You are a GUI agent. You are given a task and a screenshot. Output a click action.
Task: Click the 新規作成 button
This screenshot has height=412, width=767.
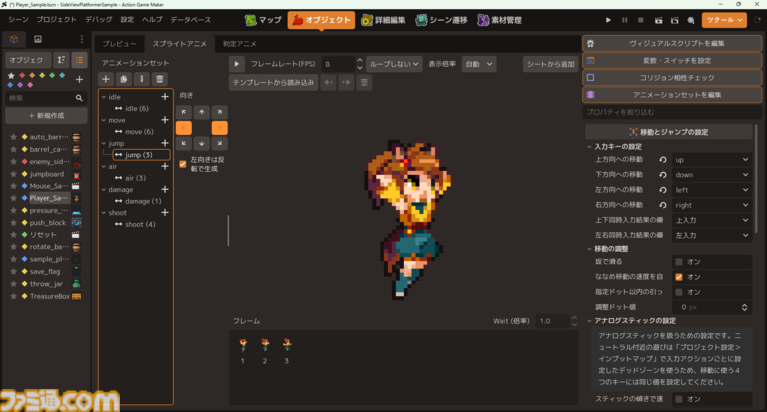click(x=46, y=115)
